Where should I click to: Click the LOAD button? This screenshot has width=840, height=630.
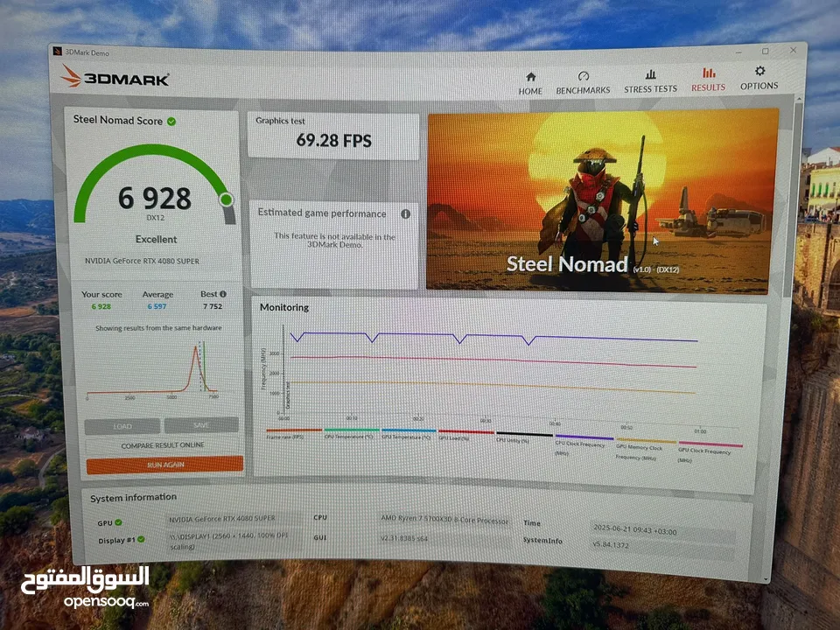[x=122, y=426]
